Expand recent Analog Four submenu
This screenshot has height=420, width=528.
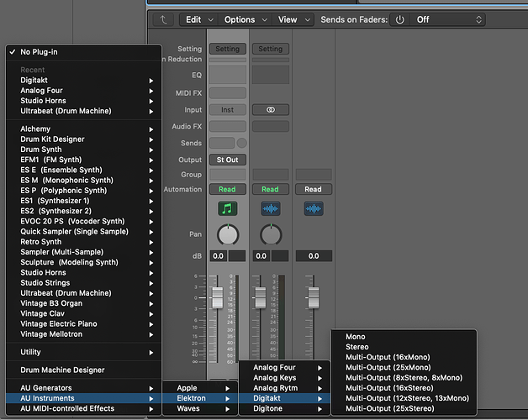click(84, 91)
